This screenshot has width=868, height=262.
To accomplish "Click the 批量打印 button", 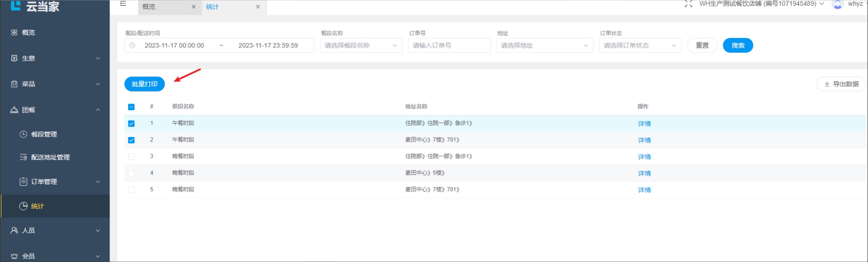I will pyautogui.click(x=144, y=84).
